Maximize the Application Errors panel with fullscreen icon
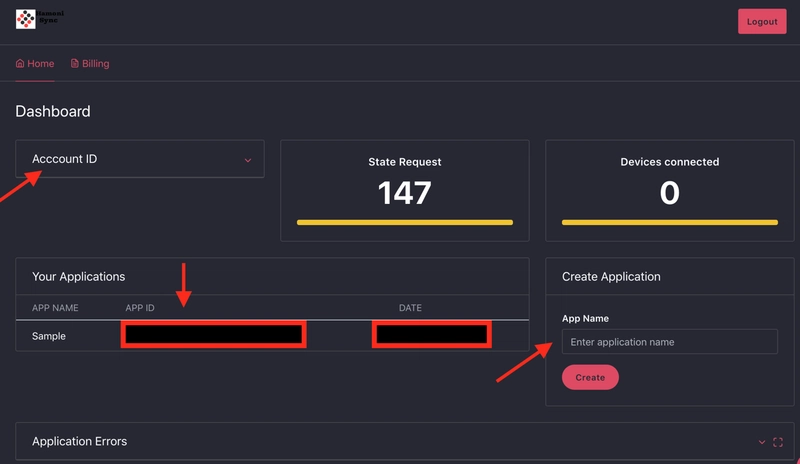 778,442
